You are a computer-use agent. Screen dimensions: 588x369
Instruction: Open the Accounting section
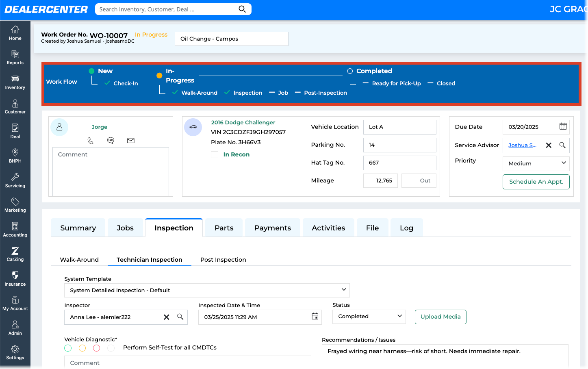tap(15, 230)
